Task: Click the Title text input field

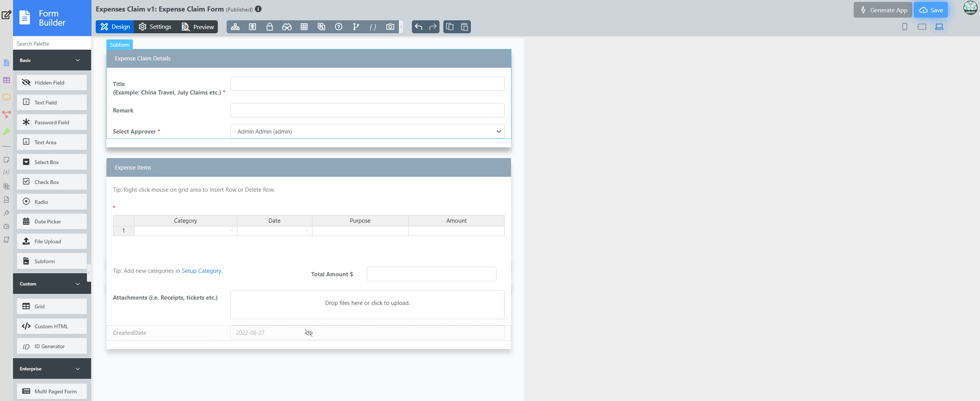Action: coord(367,83)
